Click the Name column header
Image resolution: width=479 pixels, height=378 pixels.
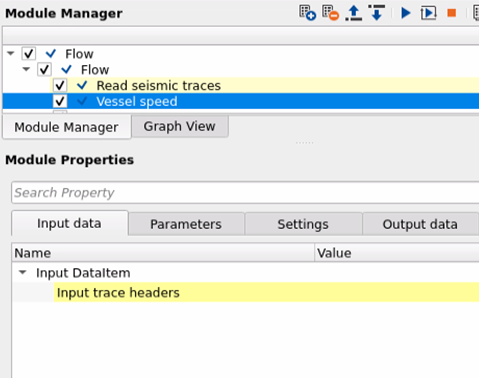(x=163, y=253)
